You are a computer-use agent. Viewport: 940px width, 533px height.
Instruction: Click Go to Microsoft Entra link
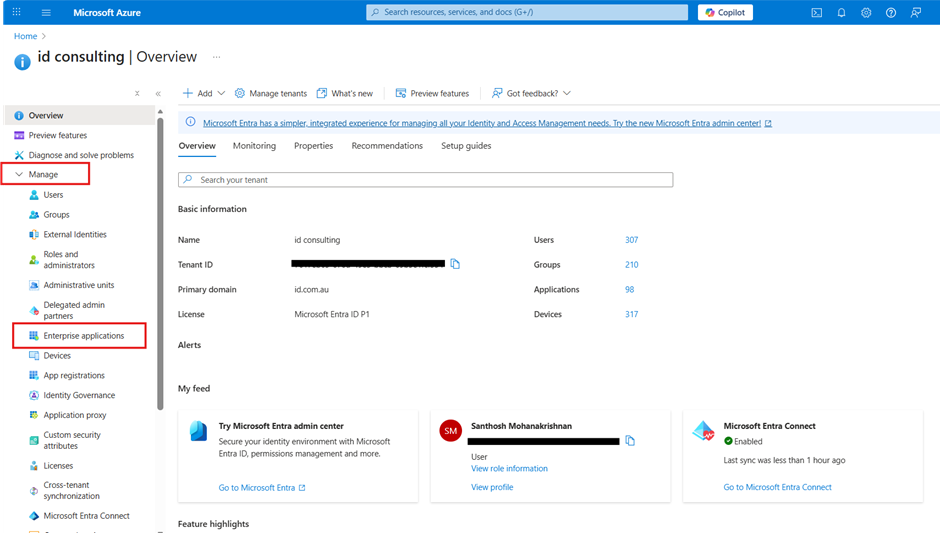[262, 487]
